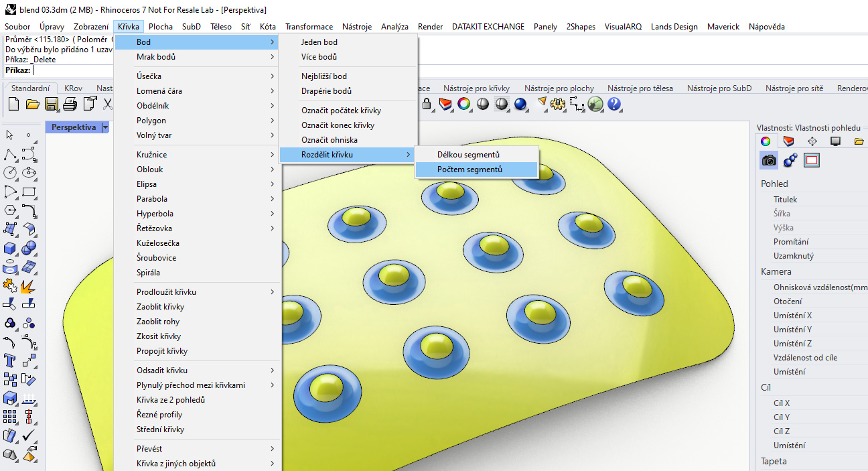
Task: Click the blue render sphere icon
Action: [521, 104]
